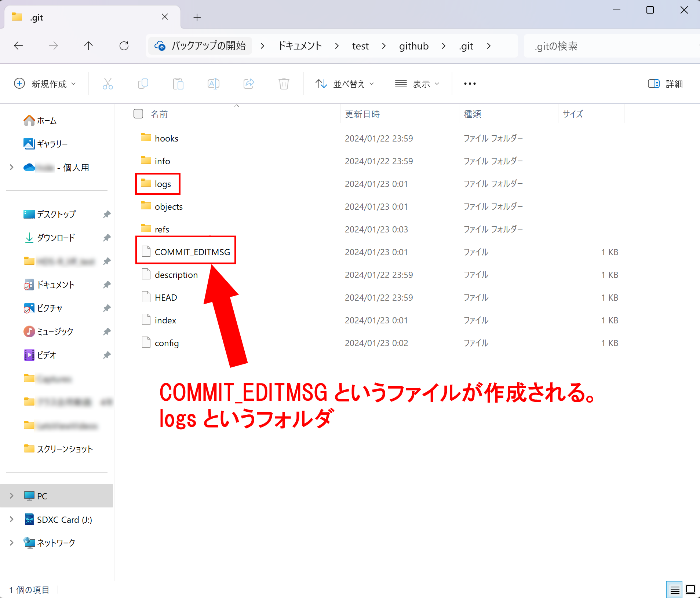The height and width of the screenshot is (598, 700).
Task: Click the Paste icon in the toolbar
Action: pyautogui.click(x=178, y=84)
